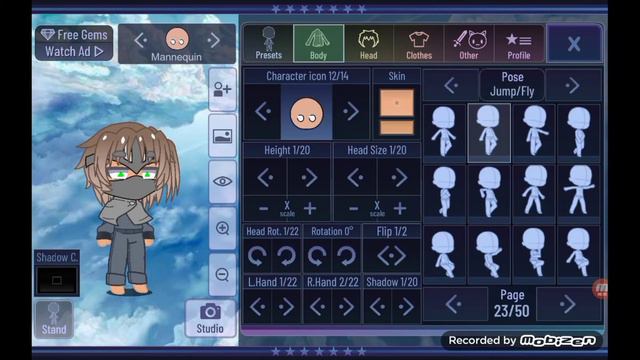This screenshot has width=640, height=360.
Task: Choose fourth pose in bottom row
Action: click(x=579, y=254)
